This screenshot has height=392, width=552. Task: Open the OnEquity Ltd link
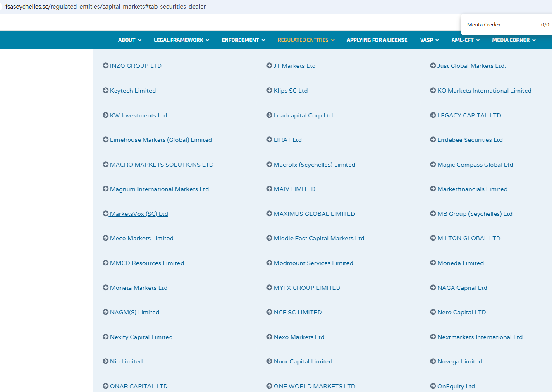tap(456, 386)
